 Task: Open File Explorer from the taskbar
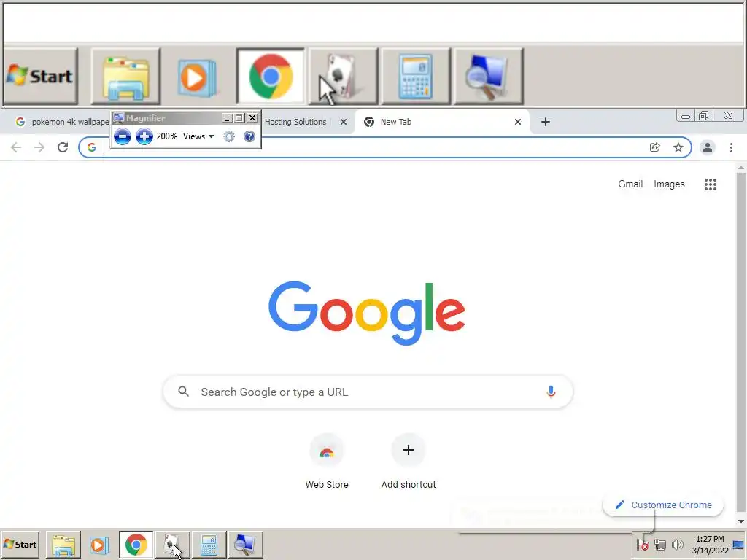click(x=63, y=545)
